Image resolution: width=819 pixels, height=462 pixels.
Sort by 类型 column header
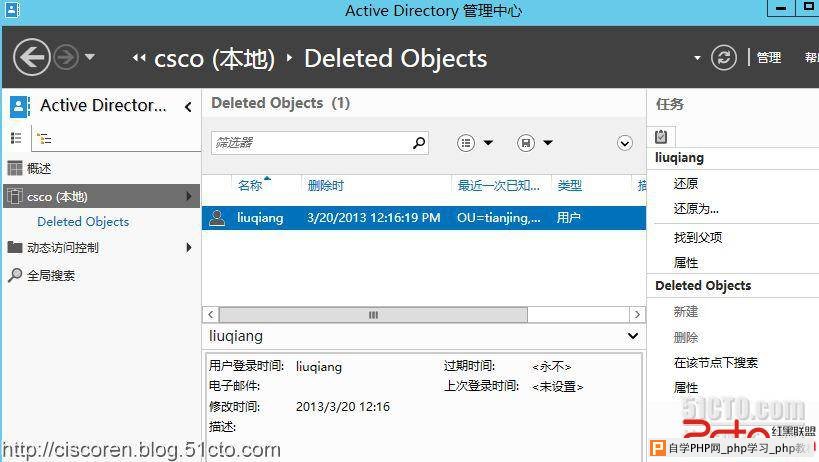569,185
